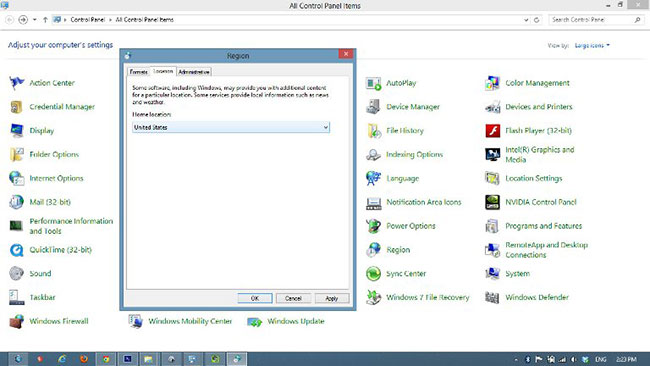Viewport: 650px width, 366px height.
Task: Open File History icon
Action: (374, 131)
